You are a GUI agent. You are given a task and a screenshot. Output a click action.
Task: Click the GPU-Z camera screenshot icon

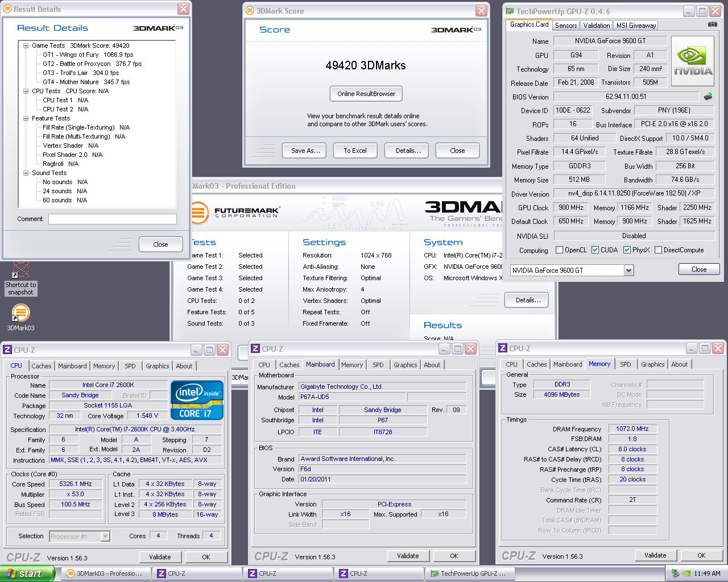(712, 24)
